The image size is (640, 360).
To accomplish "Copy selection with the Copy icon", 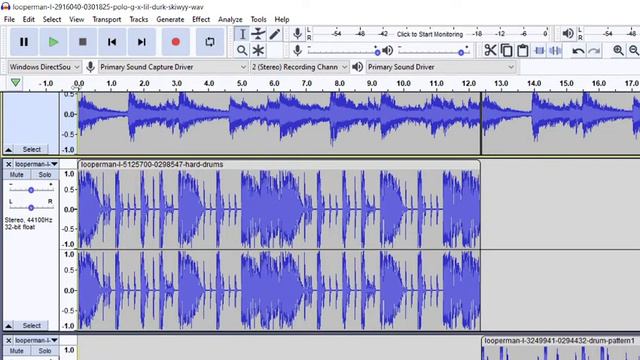I will coord(507,51).
